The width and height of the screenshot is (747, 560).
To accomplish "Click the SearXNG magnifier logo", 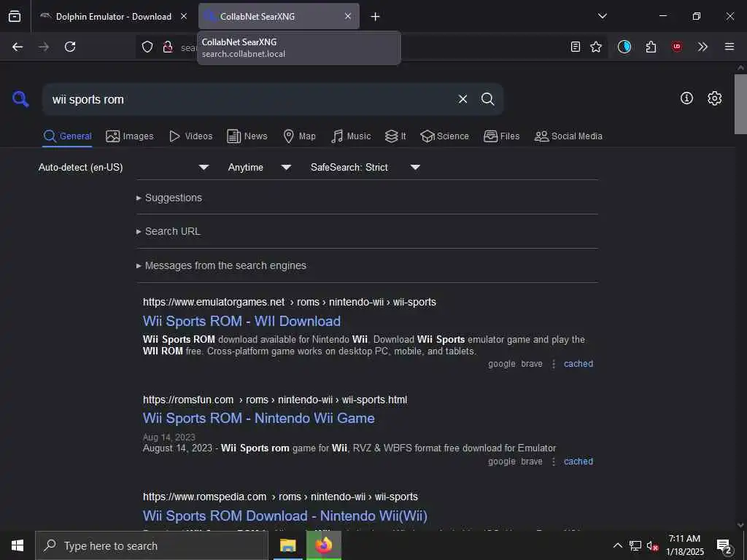I will pyautogui.click(x=20, y=99).
